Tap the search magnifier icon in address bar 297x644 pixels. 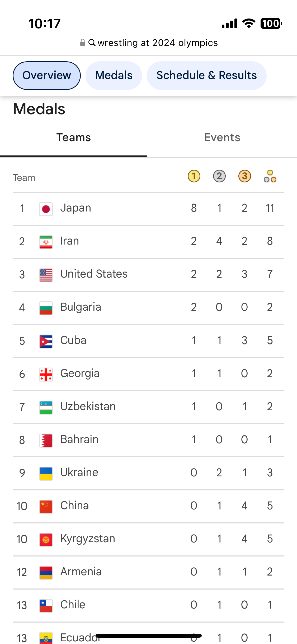92,43
